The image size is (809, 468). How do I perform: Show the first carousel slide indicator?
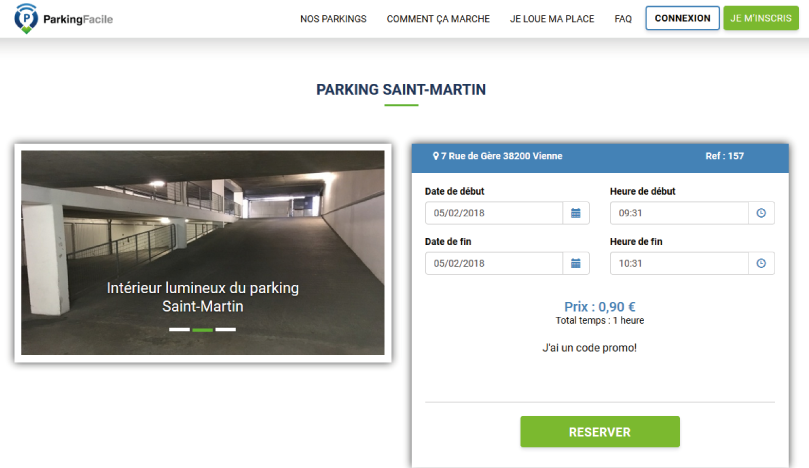click(179, 329)
